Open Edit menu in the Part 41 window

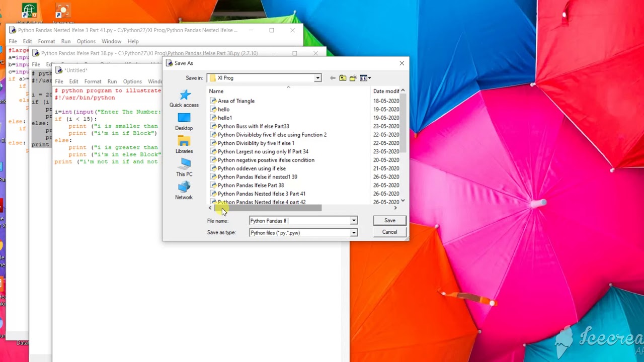(x=28, y=41)
